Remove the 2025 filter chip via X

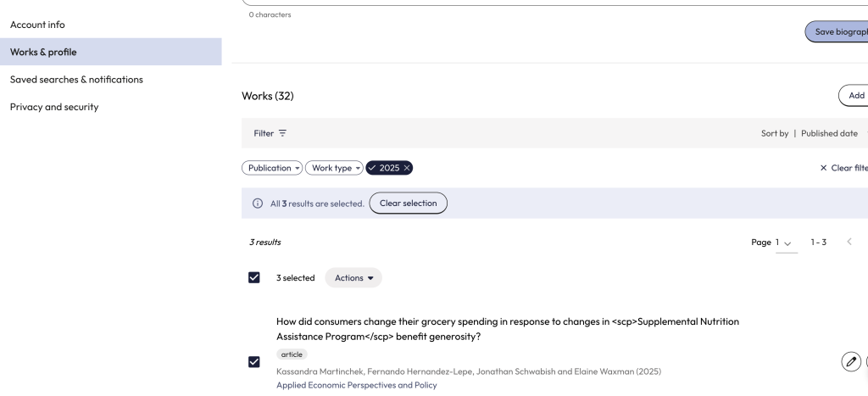click(407, 168)
